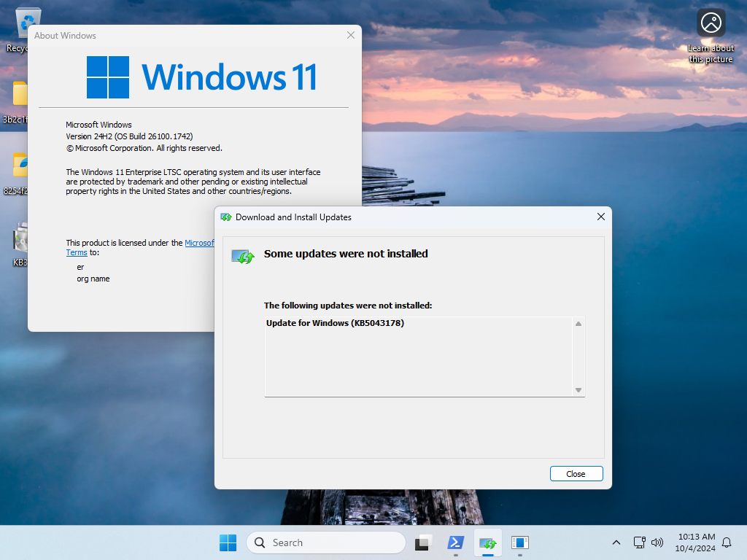Click 'org name' in About Windows

coord(93,279)
